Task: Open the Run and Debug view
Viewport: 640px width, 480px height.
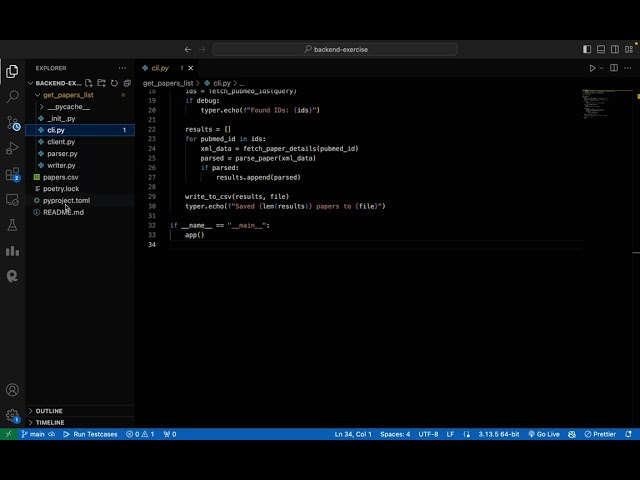Action: point(12,148)
